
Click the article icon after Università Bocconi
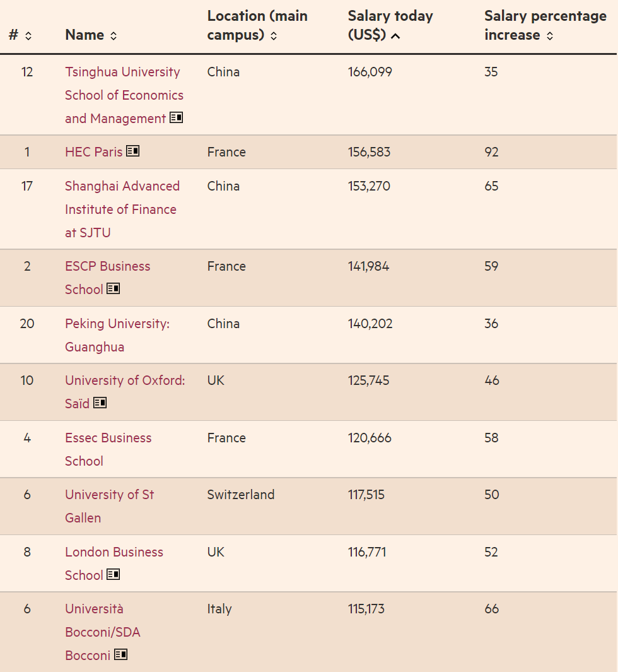[x=120, y=655]
